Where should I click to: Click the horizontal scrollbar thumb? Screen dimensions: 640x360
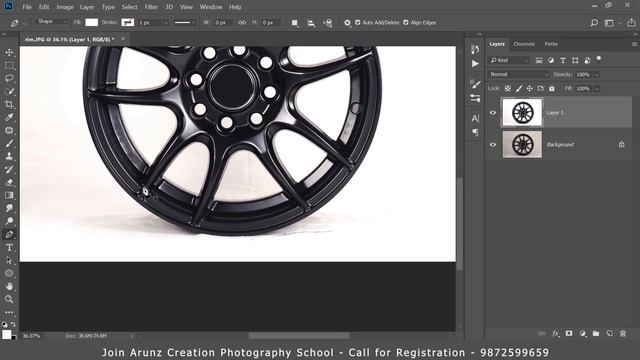pos(299,336)
